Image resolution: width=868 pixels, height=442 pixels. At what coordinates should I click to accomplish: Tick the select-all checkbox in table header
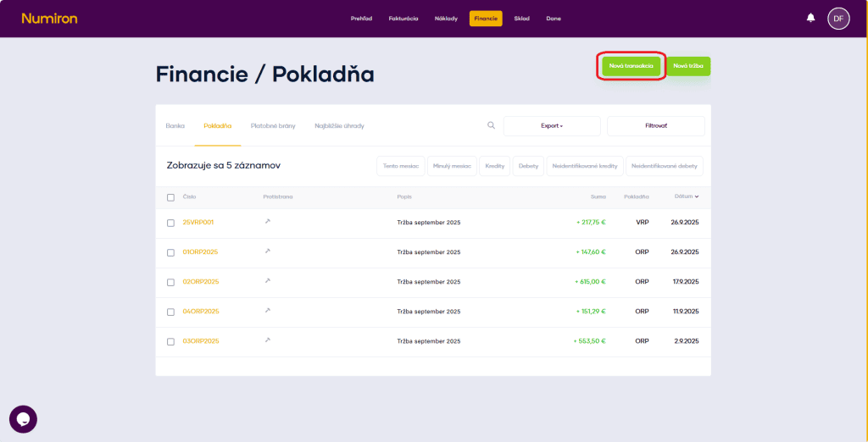[170, 197]
